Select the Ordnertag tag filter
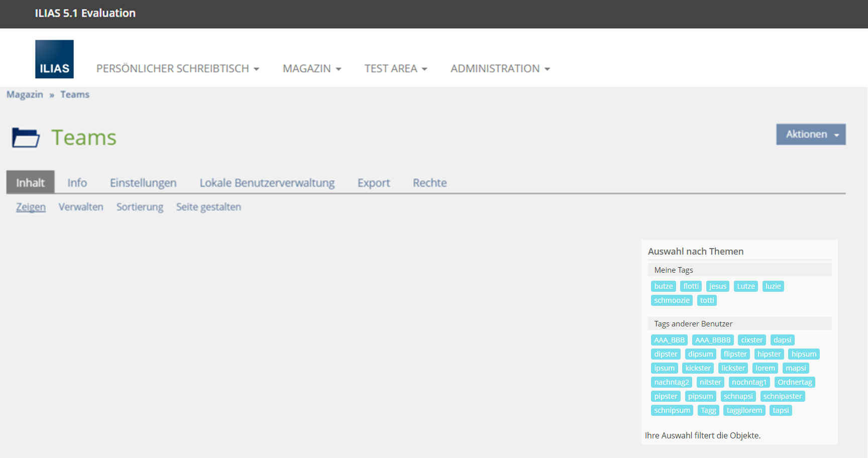Viewport: 868px width, 458px height. 794,382
